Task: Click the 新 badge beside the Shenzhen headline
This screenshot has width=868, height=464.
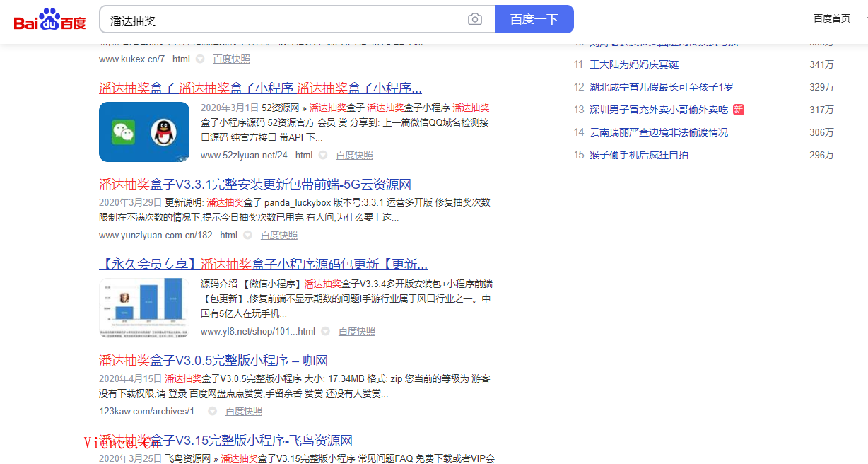Action: (x=738, y=110)
